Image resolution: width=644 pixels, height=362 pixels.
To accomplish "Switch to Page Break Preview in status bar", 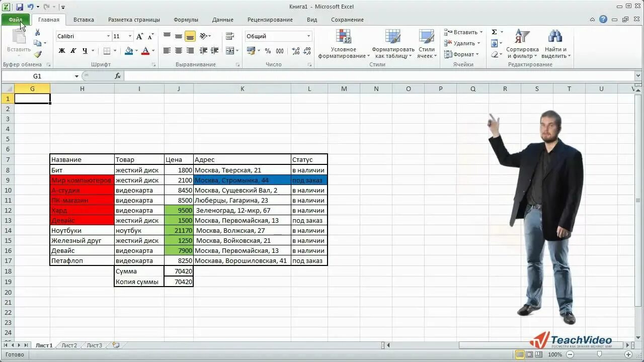I will click(x=538, y=354).
